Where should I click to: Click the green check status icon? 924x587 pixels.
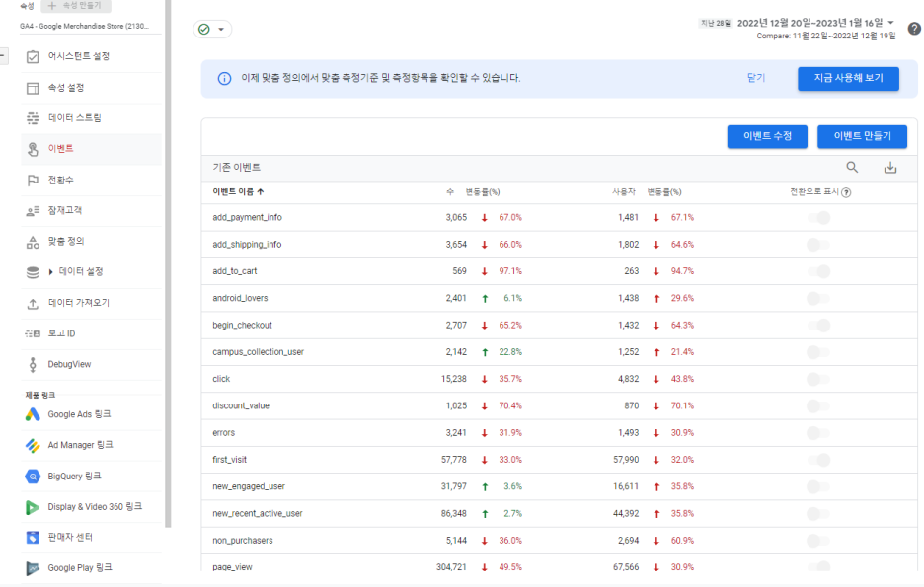pyautogui.click(x=204, y=29)
